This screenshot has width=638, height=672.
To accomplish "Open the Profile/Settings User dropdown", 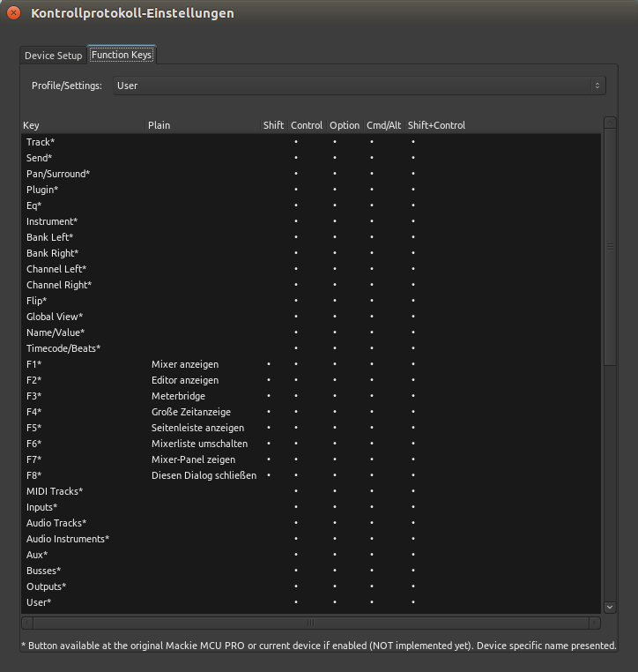I will [x=360, y=86].
